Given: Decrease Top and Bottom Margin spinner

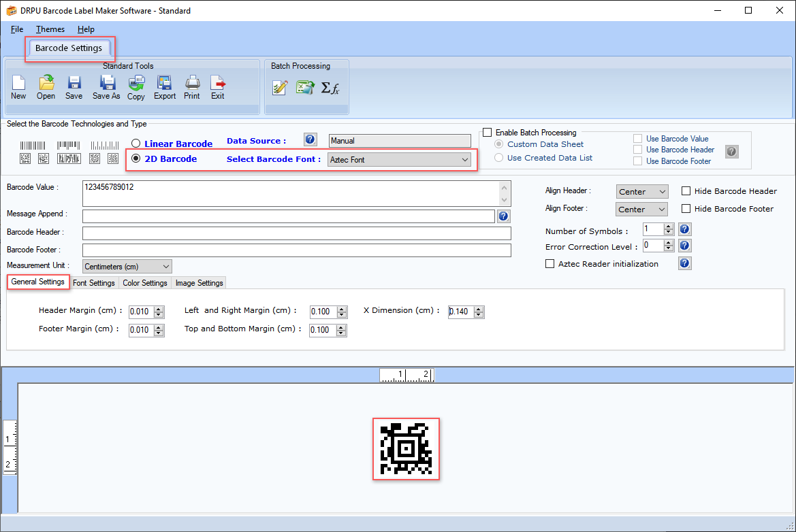Looking at the screenshot, I should pos(342,333).
